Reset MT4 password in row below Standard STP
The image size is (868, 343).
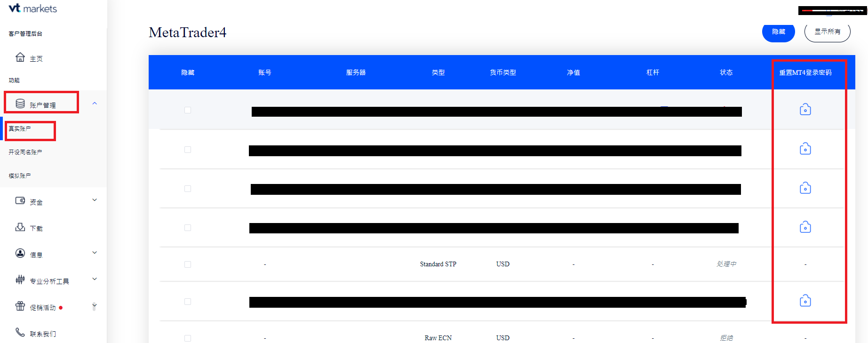[x=805, y=300]
